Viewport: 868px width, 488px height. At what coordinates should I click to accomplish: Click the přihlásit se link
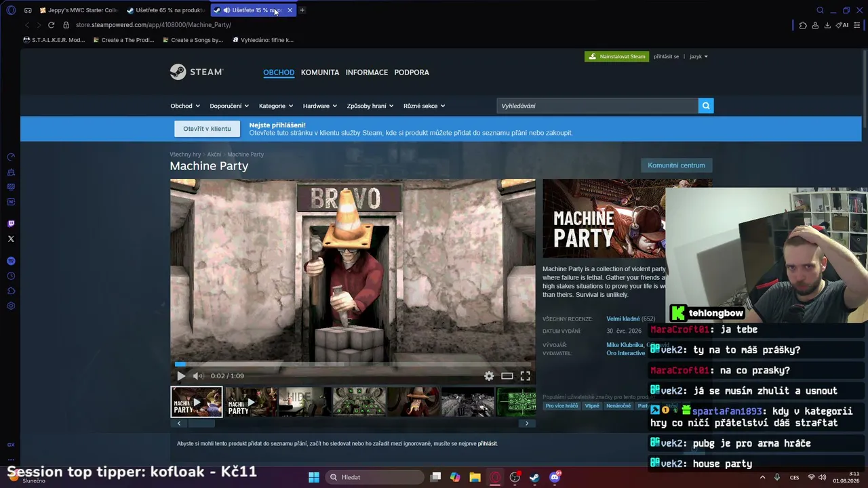[666, 56]
